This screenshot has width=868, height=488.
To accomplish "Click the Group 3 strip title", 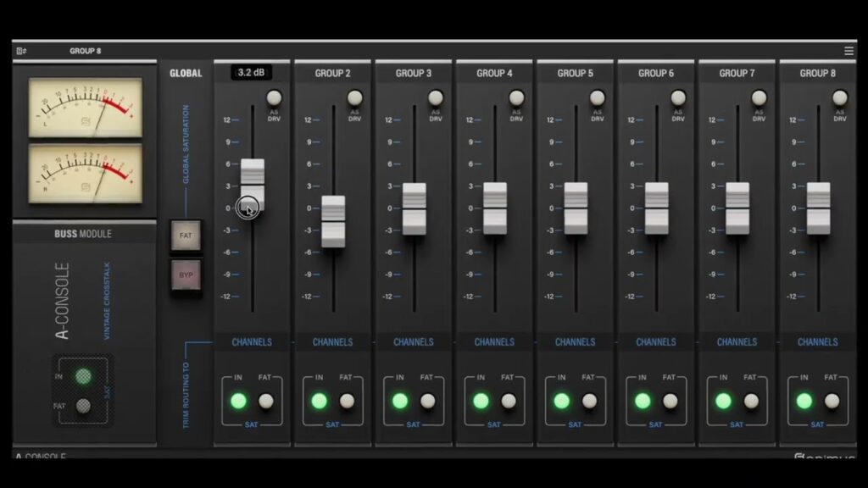I will [414, 73].
